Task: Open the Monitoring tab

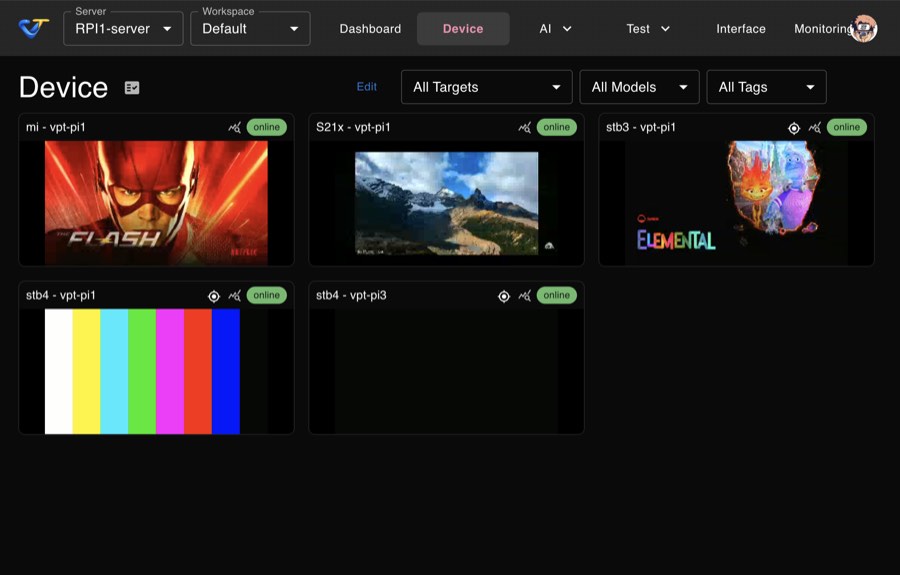Action: (822, 29)
